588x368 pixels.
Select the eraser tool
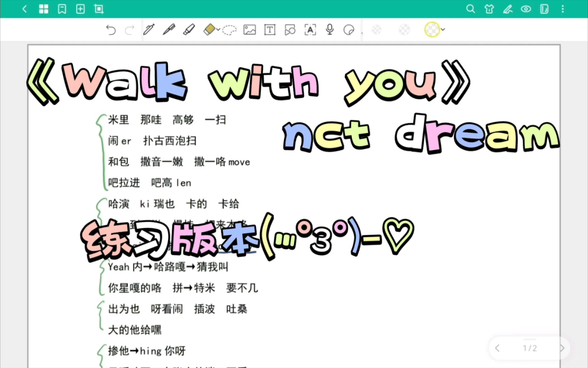point(209,29)
